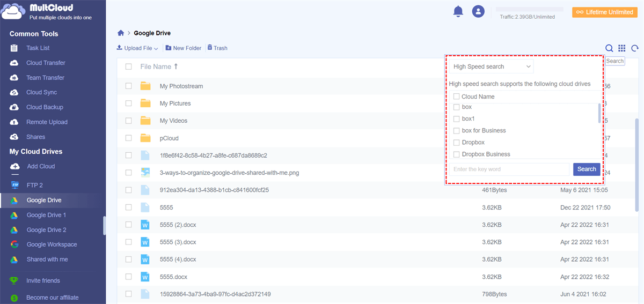
Task: Toggle select-all checkbox beside File Name
Action: pos(128,66)
